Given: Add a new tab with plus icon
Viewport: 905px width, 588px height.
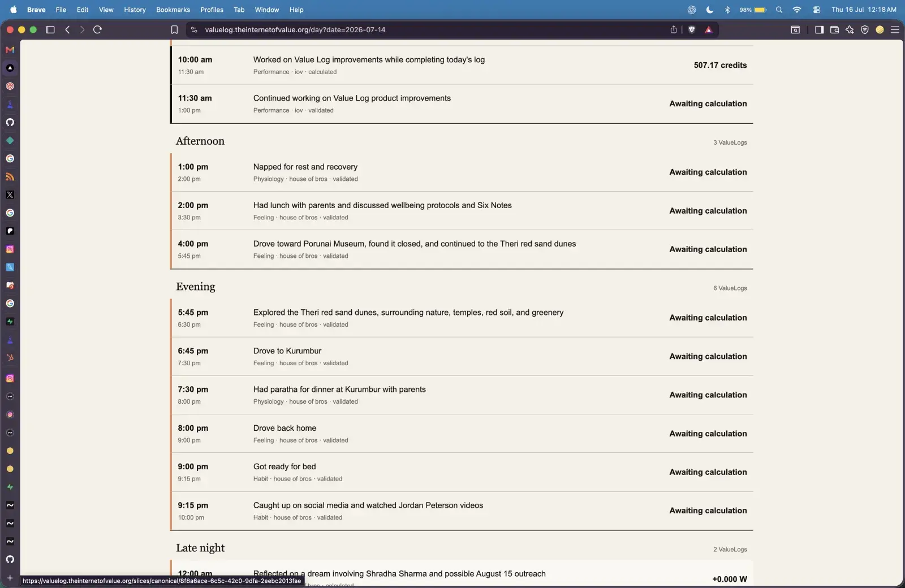Looking at the screenshot, I should click(x=10, y=578).
